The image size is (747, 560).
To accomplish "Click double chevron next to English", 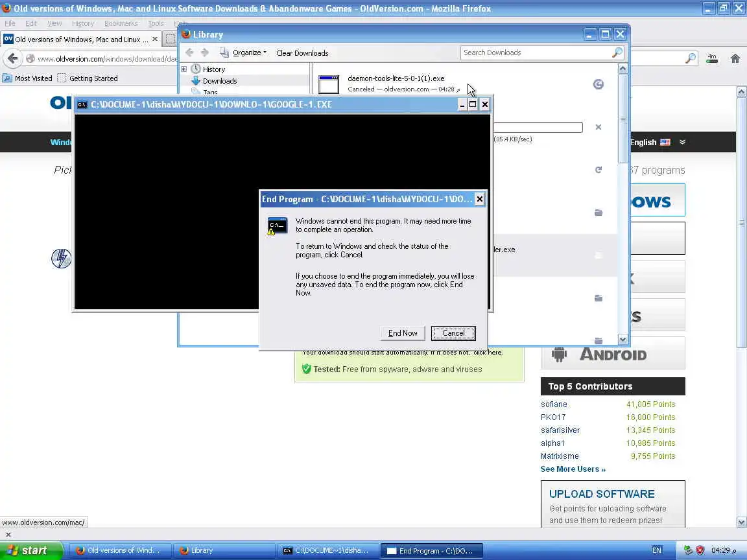I will (x=682, y=142).
